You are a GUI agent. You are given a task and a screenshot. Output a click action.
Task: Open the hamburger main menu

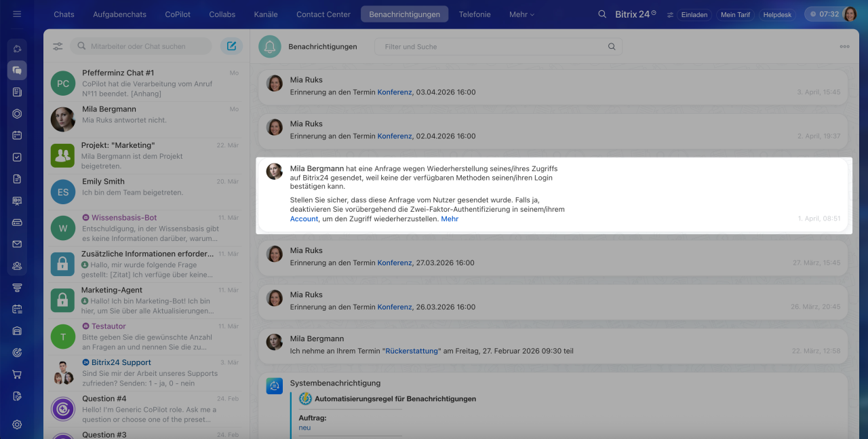17,14
